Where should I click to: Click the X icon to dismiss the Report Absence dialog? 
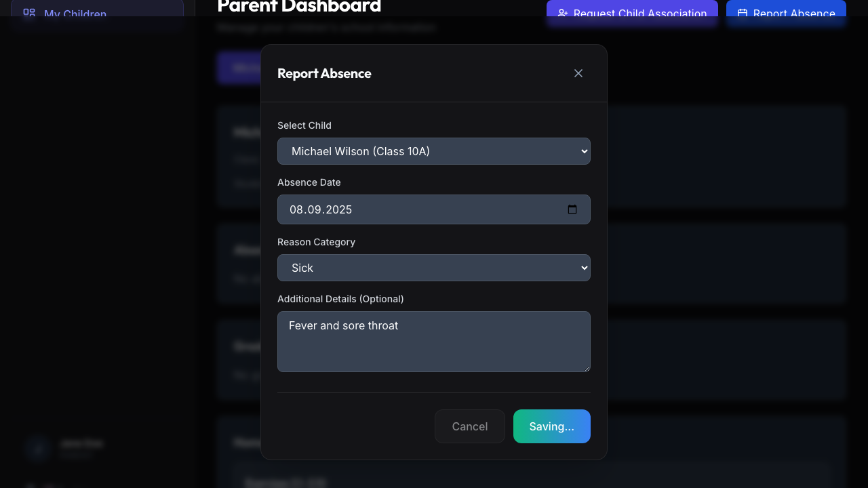[x=578, y=73]
